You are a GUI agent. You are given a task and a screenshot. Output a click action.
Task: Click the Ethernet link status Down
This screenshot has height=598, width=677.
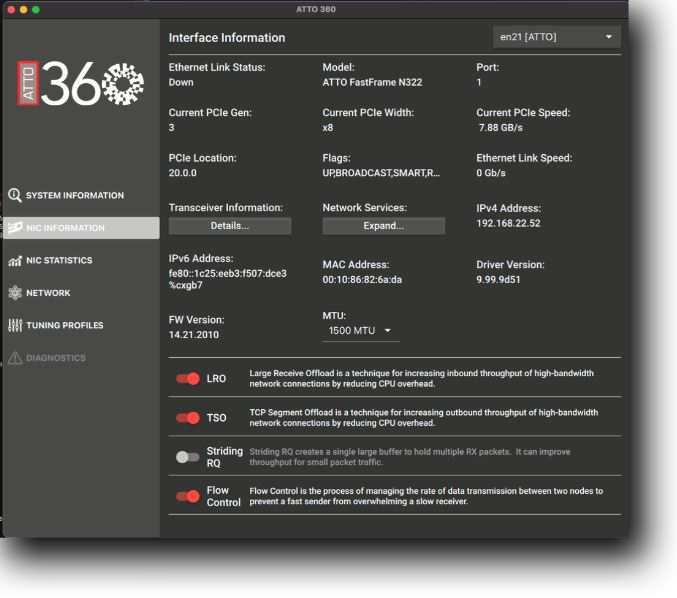coord(181,82)
